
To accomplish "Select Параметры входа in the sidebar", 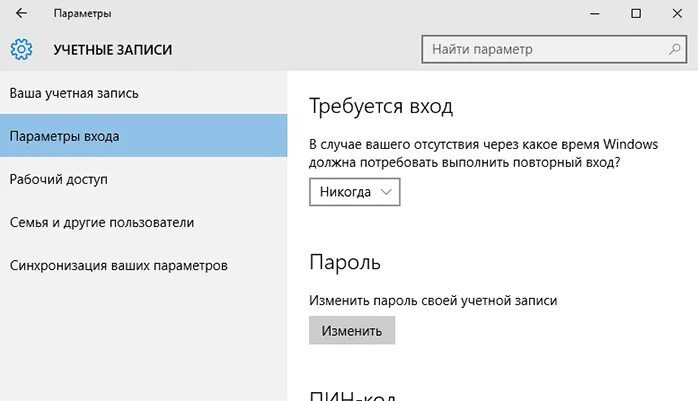I will (65, 136).
